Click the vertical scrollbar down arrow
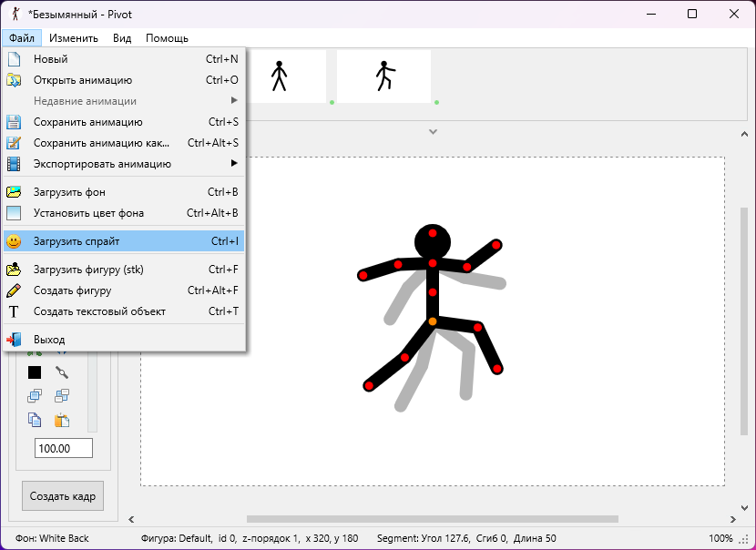756x550 pixels. pos(744,507)
